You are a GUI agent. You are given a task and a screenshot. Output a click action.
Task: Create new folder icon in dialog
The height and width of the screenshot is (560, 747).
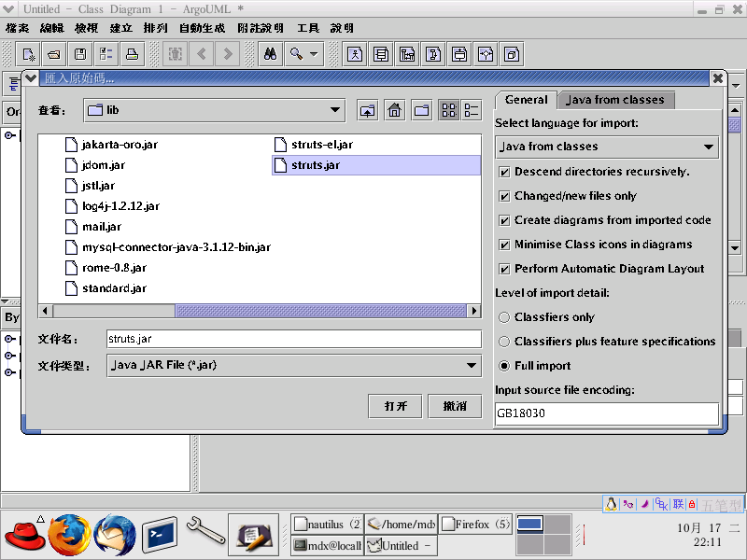pyautogui.click(x=422, y=110)
